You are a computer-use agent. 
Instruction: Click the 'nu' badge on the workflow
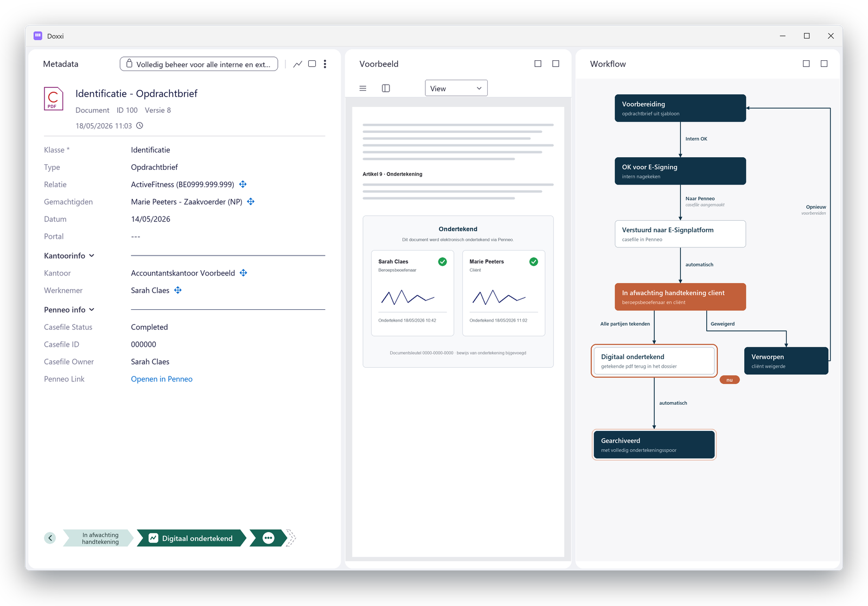tap(730, 380)
